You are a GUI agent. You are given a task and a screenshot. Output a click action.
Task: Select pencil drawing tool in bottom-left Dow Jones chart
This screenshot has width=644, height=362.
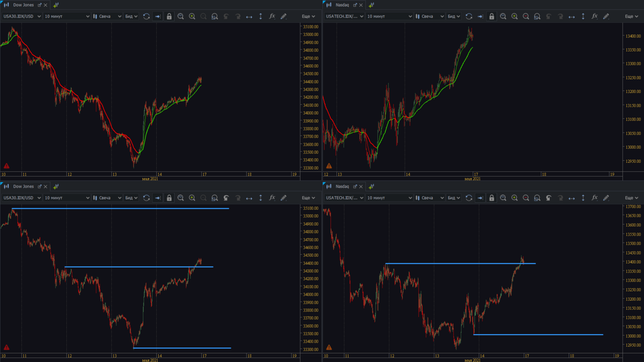pyautogui.click(x=284, y=198)
